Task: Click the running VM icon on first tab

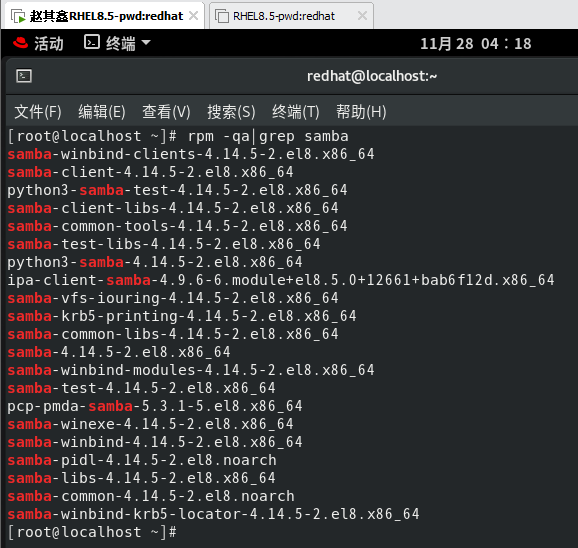Action: tap(18, 17)
